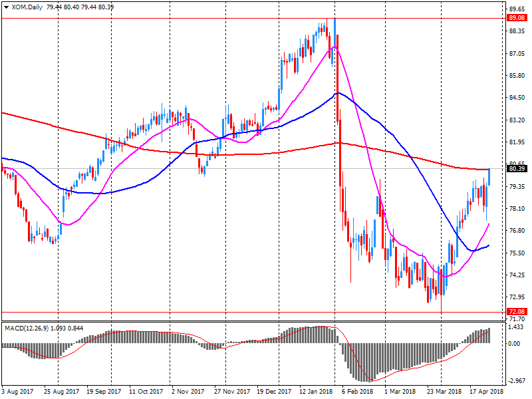
Task: Click the 87.05 price scale value
Action: 517,54
